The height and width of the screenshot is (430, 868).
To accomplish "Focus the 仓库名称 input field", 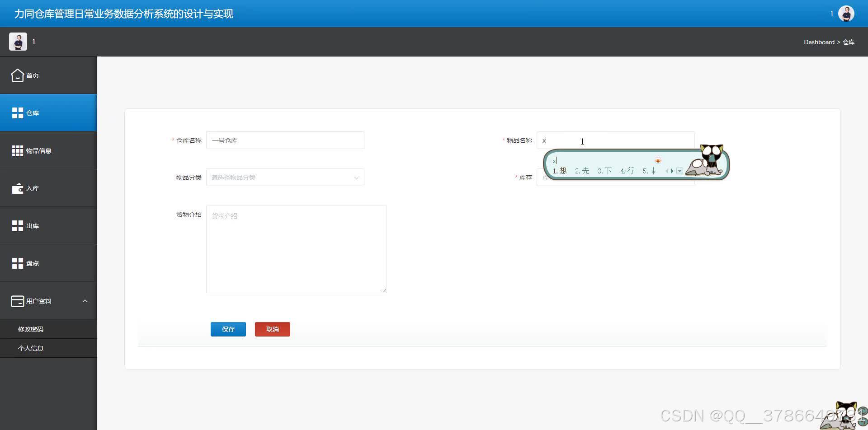I will pyautogui.click(x=285, y=140).
